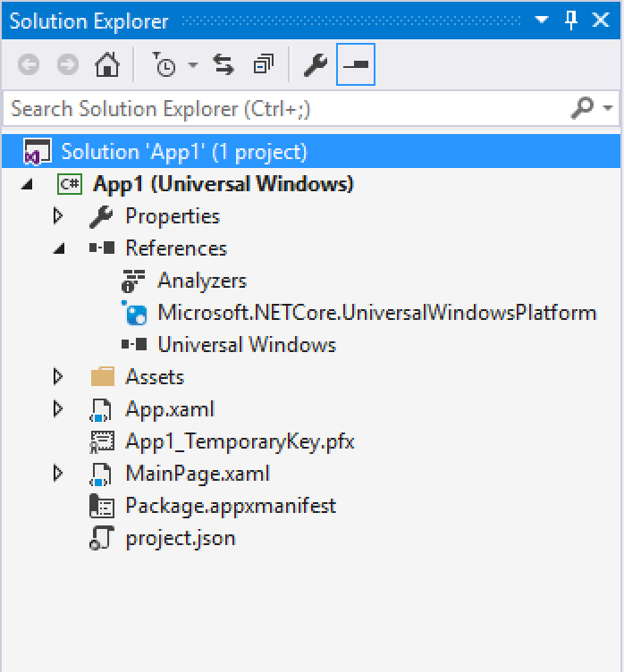
Task: Select the Package.appxmanifest file
Action: point(230,506)
